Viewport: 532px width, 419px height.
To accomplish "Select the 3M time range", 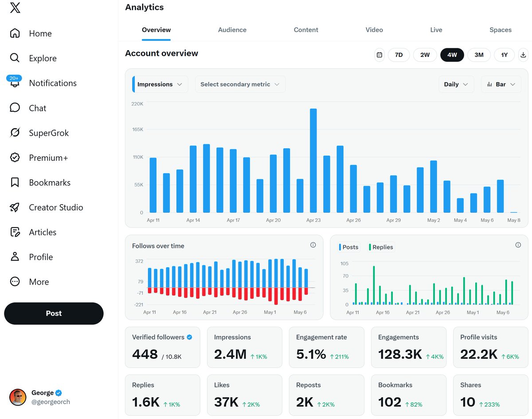I will pos(479,55).
